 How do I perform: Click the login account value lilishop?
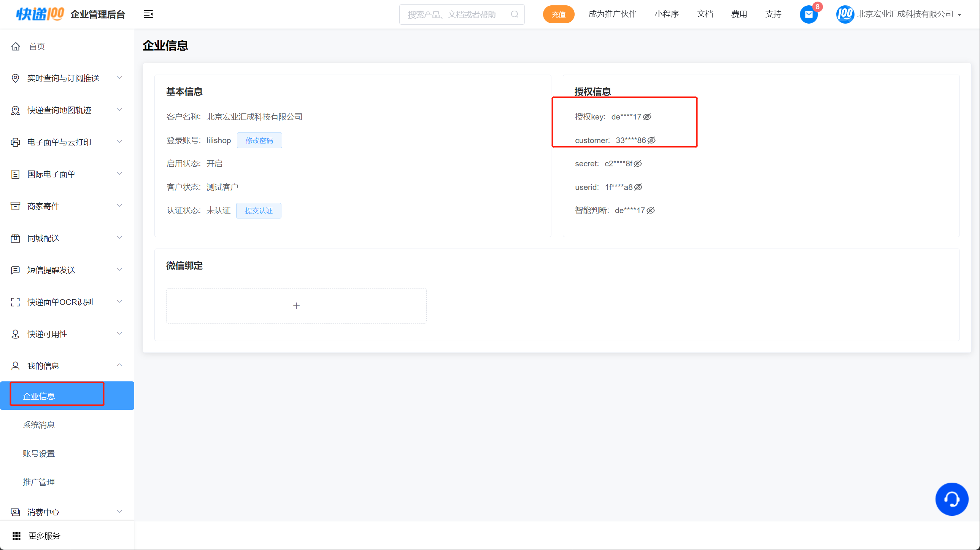[x=219, y=140]
